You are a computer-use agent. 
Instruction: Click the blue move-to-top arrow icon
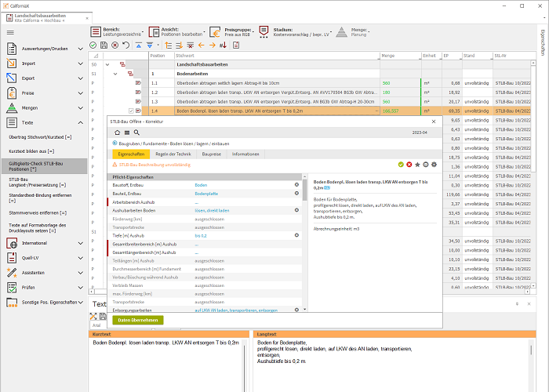[139, 45]
